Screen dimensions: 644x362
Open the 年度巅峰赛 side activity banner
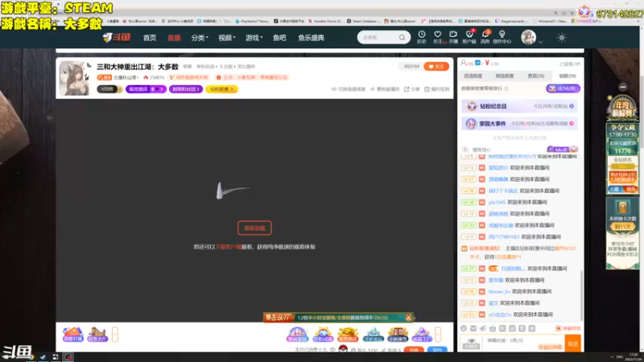(x=622, y=109)
